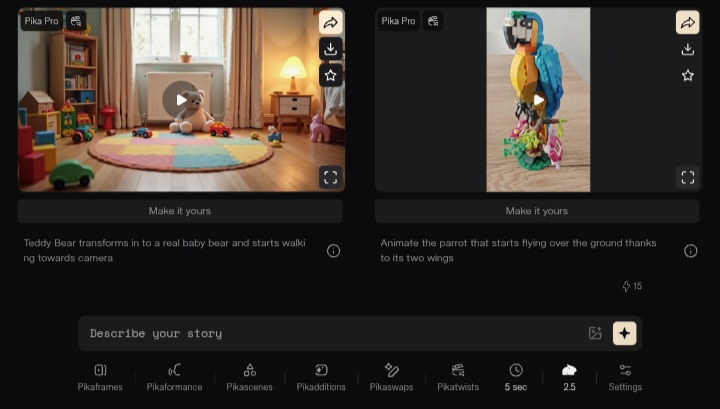Select the Pikaswaps tool

point(391,376)
